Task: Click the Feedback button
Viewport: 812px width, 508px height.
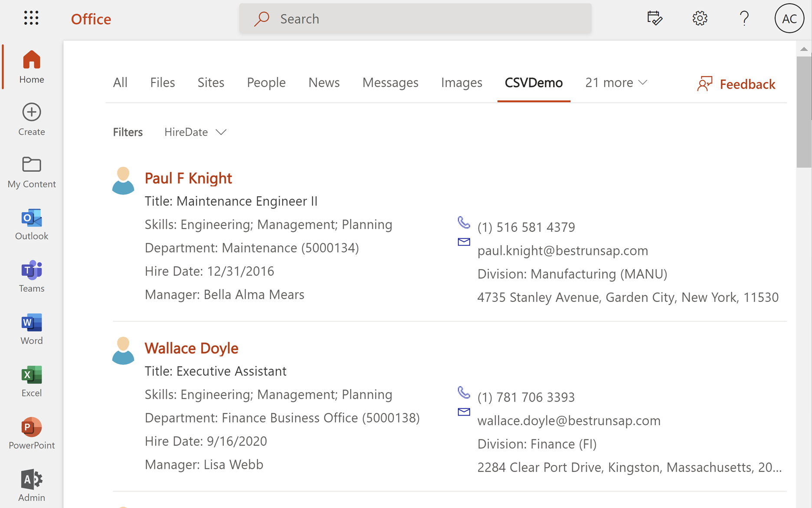Action: (x=736, y=84)
